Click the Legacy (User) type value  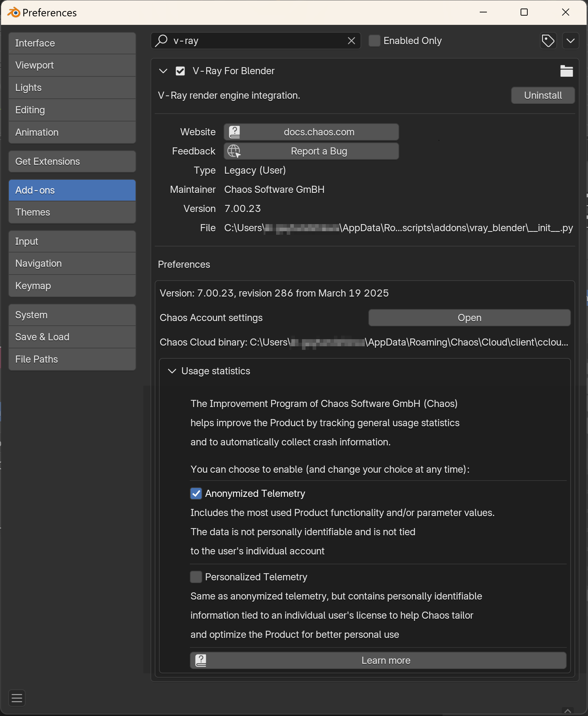(x=255, y=170)
